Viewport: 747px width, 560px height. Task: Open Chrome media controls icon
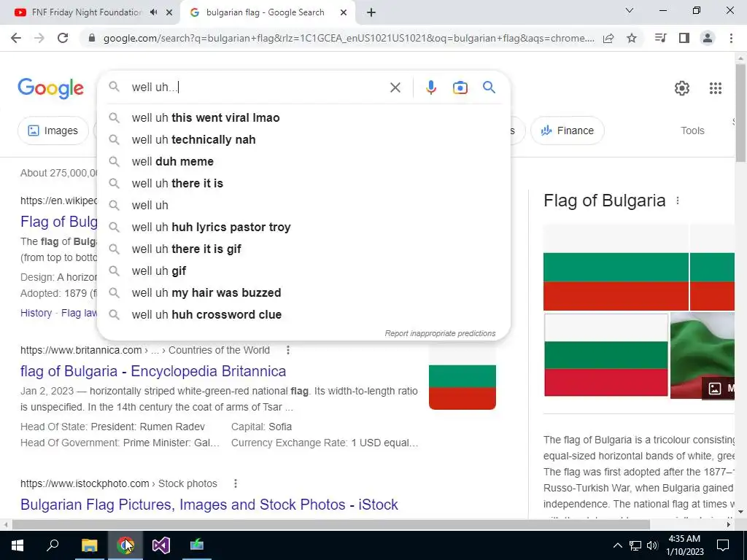click(660, 38)
